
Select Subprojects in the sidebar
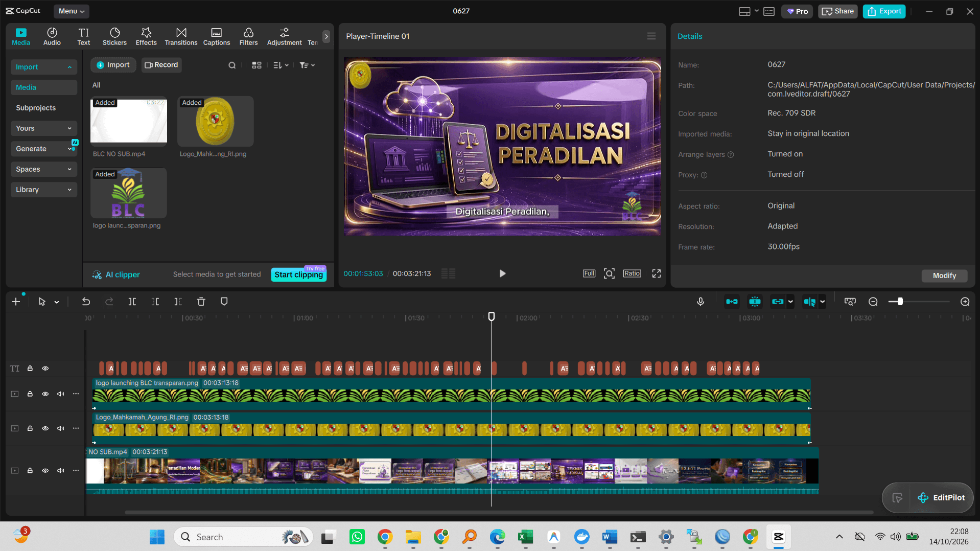36,108
